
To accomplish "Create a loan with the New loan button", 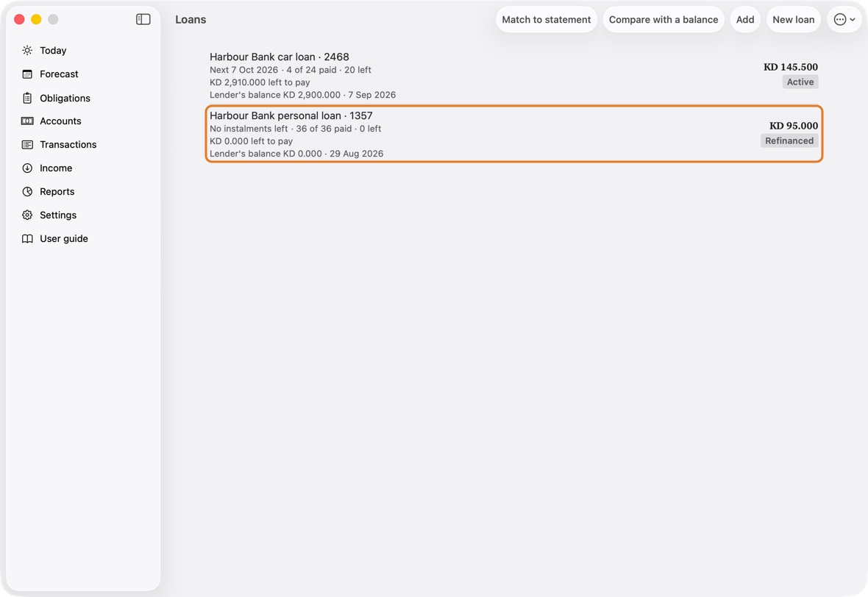I will click(793, 19).
